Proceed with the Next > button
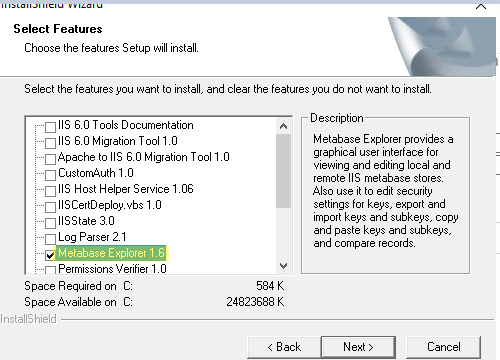 [x=358, y=347]
